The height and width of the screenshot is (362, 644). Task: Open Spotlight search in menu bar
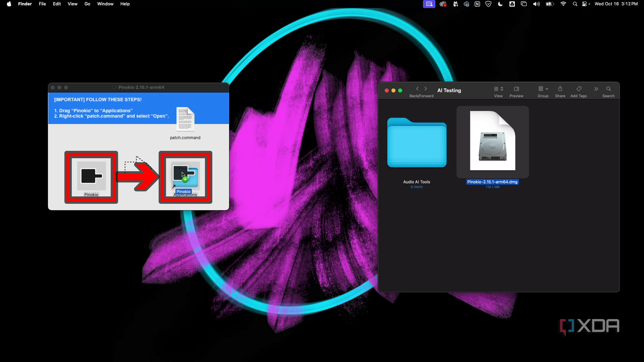point(575,4)
